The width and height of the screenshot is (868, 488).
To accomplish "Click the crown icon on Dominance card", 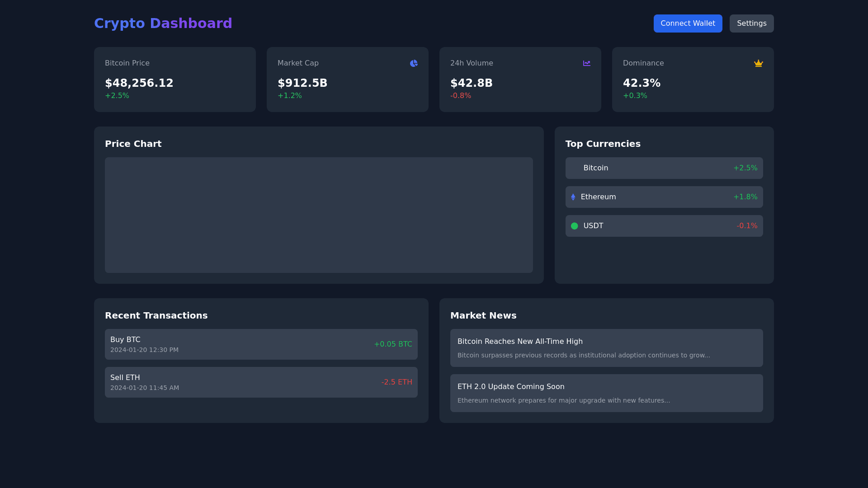I will [x=759, y=63].
